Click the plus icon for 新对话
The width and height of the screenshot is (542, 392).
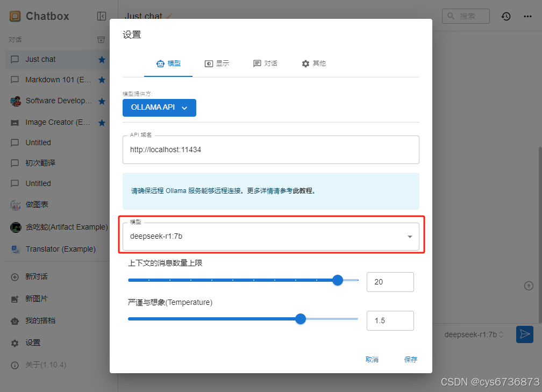(15, 277)
